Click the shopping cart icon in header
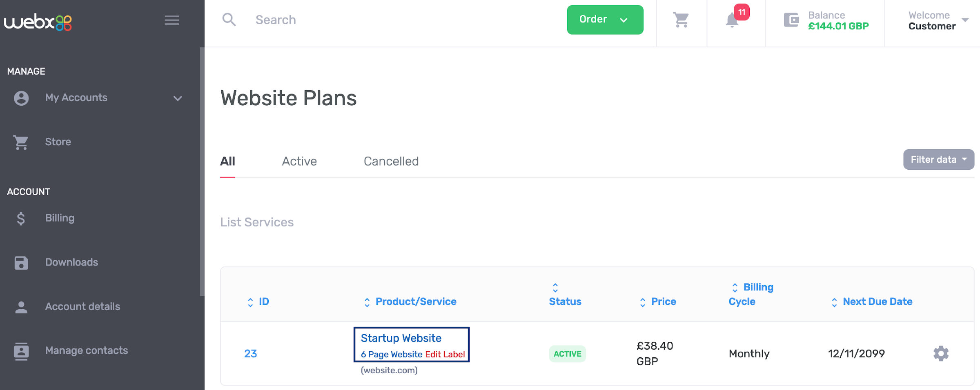This screenshot has width=980, height=390. 681,20
